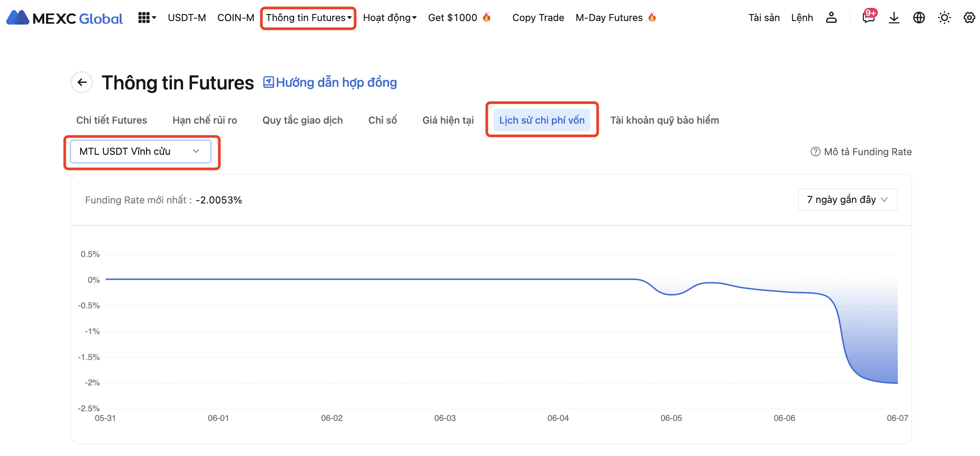Open the notifications message icon
The image size is (980, 456).
tap(868, 18)
